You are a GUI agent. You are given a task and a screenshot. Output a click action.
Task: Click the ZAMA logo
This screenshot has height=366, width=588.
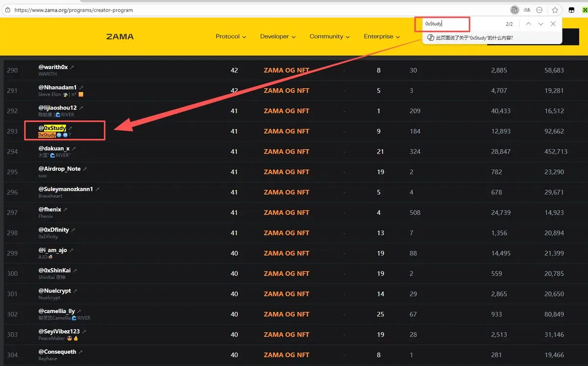coord(120,36)
